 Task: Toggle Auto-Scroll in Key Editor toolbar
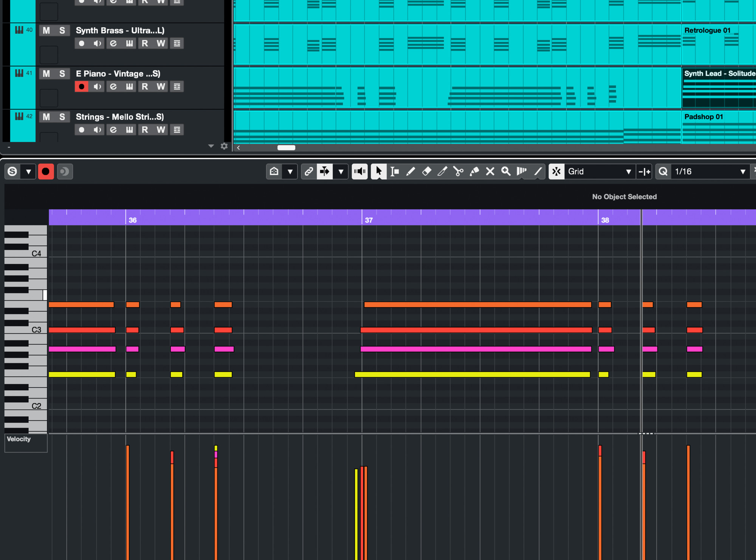coord(325,172)
